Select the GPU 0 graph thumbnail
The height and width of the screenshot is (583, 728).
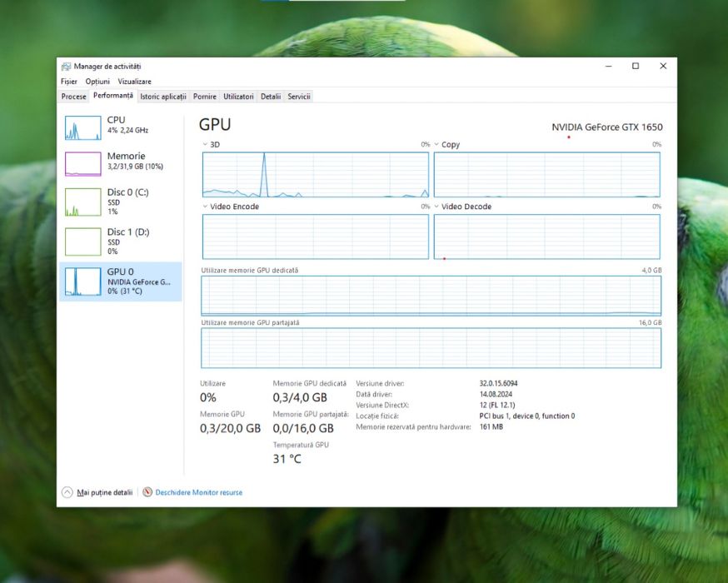coord(83,282)
